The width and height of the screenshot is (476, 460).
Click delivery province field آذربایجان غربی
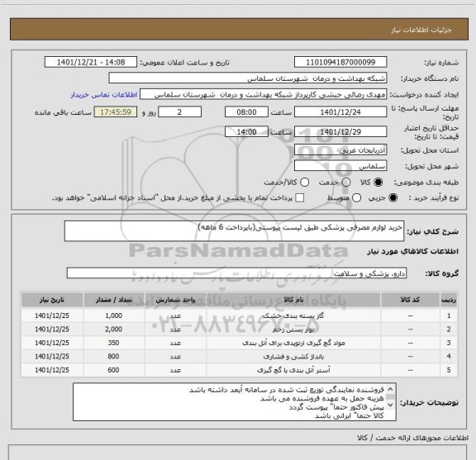340,150
